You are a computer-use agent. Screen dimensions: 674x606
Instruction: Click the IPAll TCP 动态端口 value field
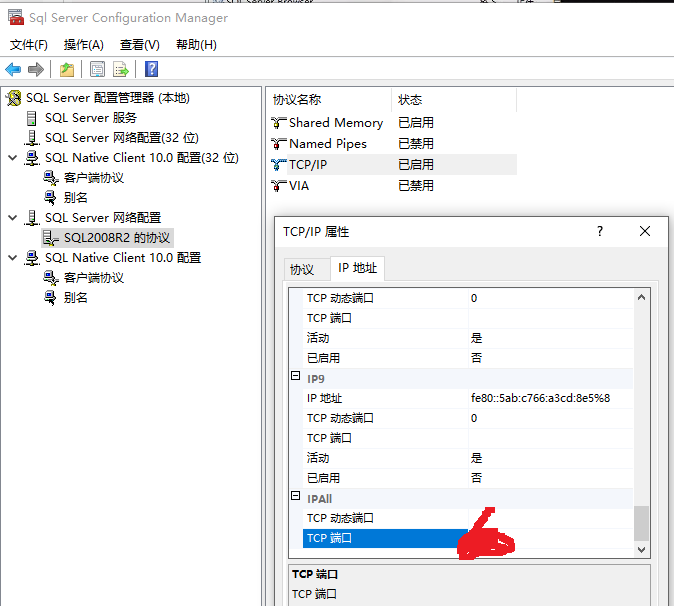pos(551,518)
